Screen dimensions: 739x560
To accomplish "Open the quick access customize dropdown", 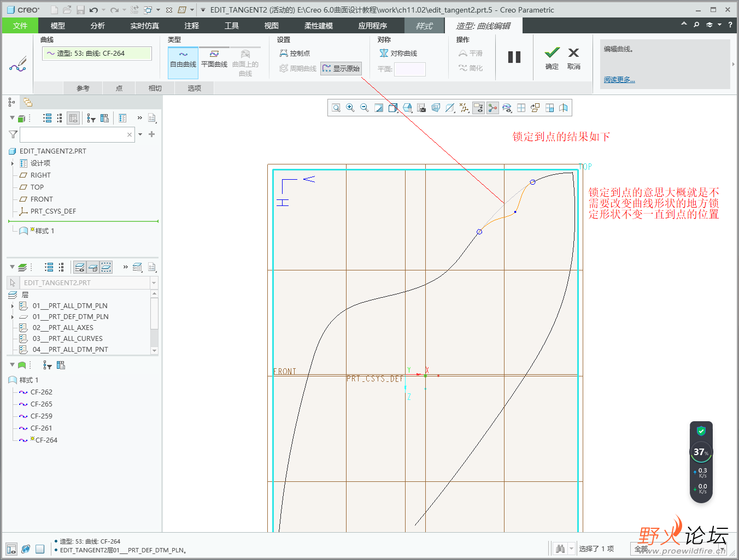I will point(203,10).
